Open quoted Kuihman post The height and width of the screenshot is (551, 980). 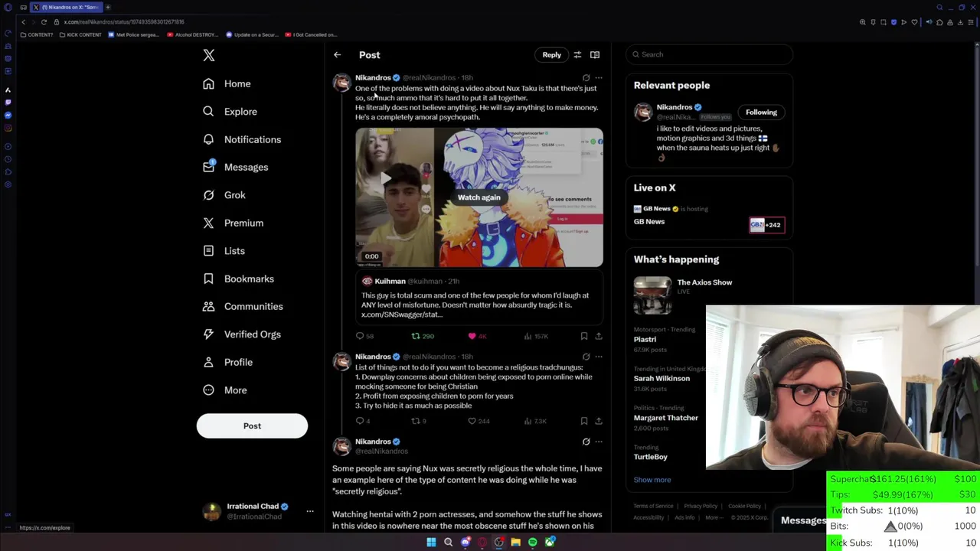479,298
